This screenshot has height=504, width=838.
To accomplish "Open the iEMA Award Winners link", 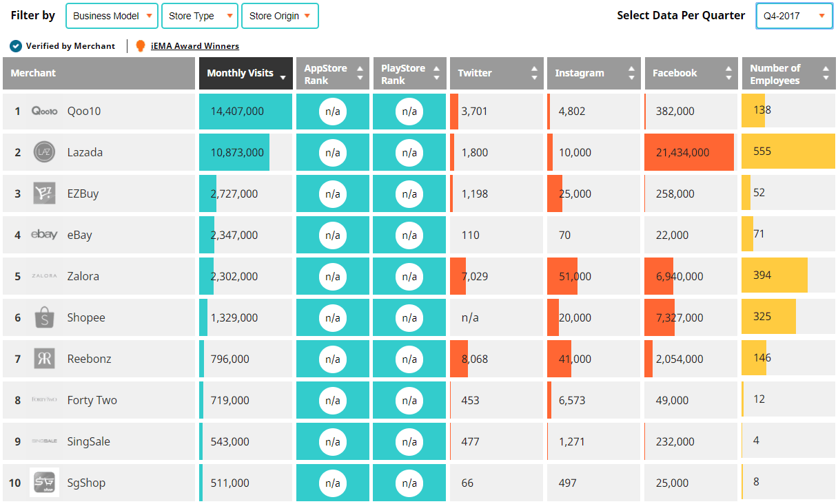I will [x=195, y=46].
